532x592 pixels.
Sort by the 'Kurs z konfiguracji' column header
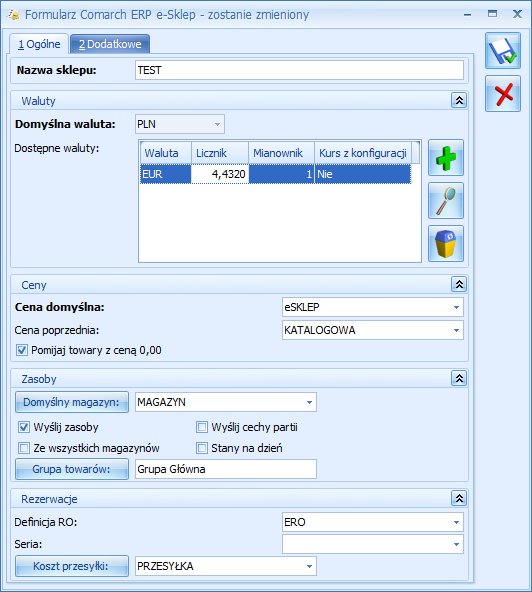coord(363,153)
